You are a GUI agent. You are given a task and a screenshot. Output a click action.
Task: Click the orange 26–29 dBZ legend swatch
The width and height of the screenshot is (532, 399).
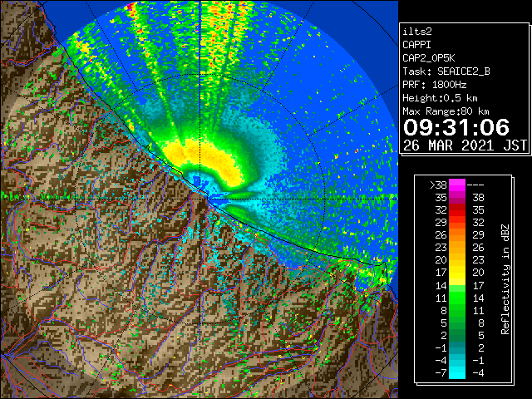pyautogui.click(x=457, y=235)
